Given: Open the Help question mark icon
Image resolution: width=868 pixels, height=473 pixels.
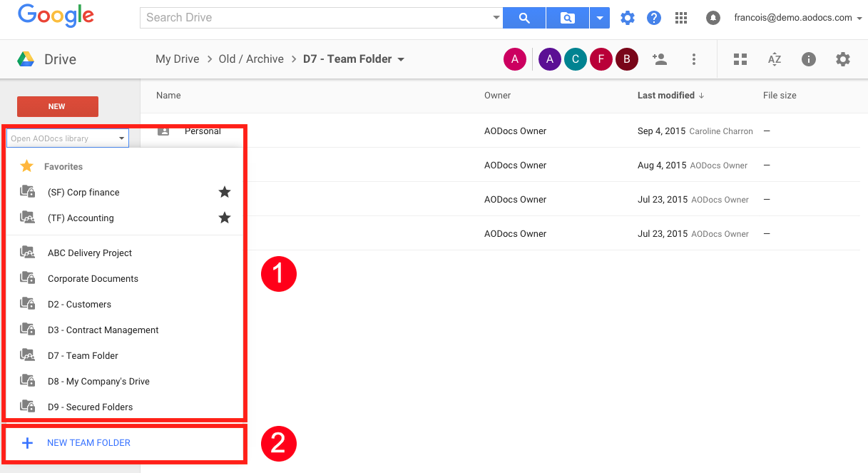Looking at the screenshot, I should coord(654,18).
